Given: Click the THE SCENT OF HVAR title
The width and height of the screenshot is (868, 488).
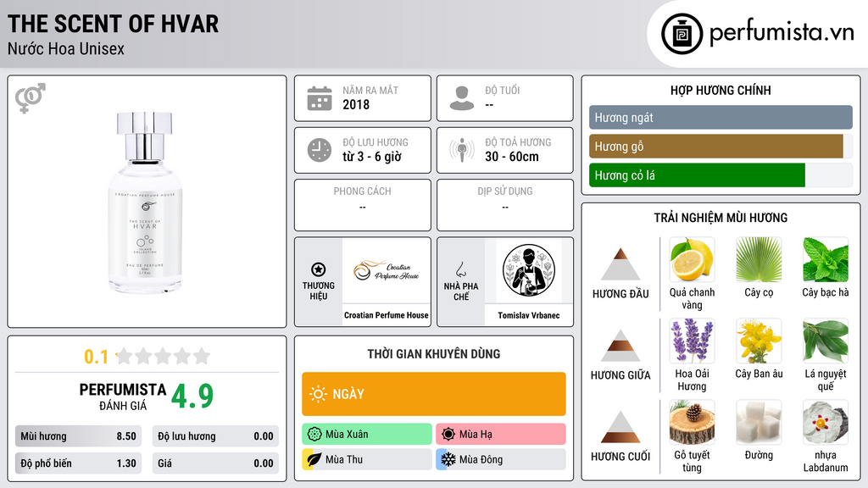Looking at the screenshot, I should (x=113, y=24).
